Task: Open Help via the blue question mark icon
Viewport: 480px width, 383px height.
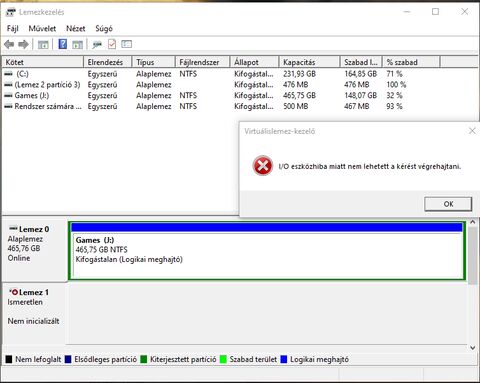Action: pyautogui.click(x=63, y=44)
